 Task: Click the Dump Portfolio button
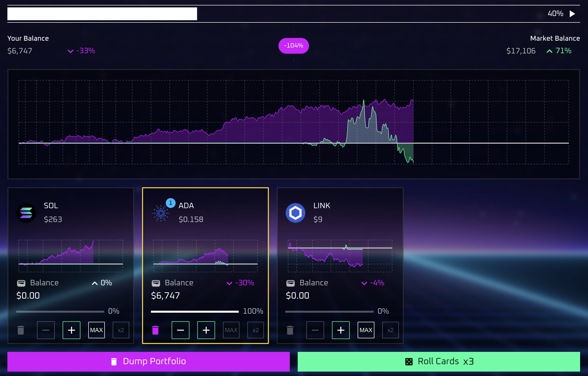pos(148,361)
